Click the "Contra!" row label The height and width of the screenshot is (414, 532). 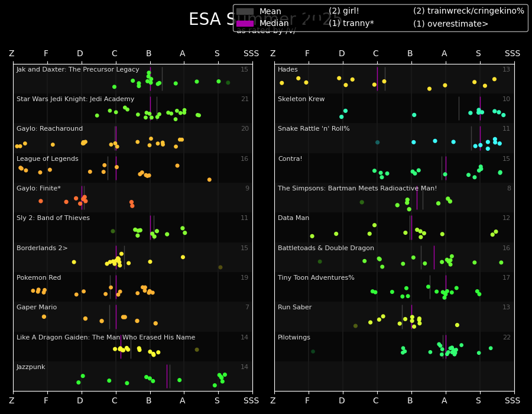pos(290,159)
